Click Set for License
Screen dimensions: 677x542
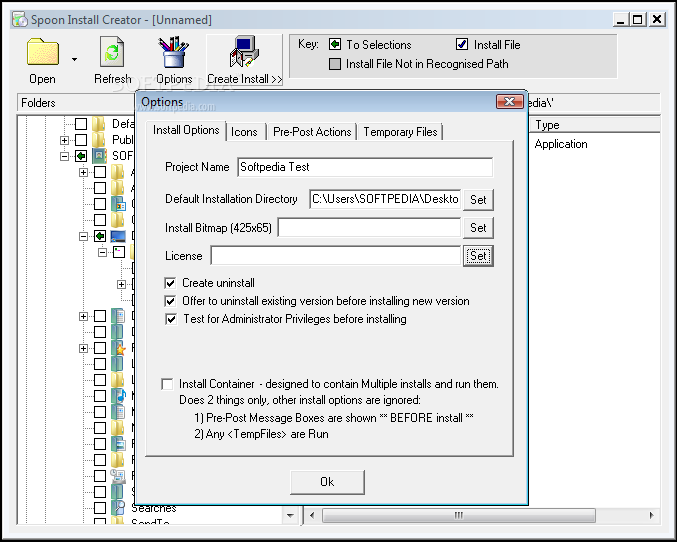478,256
